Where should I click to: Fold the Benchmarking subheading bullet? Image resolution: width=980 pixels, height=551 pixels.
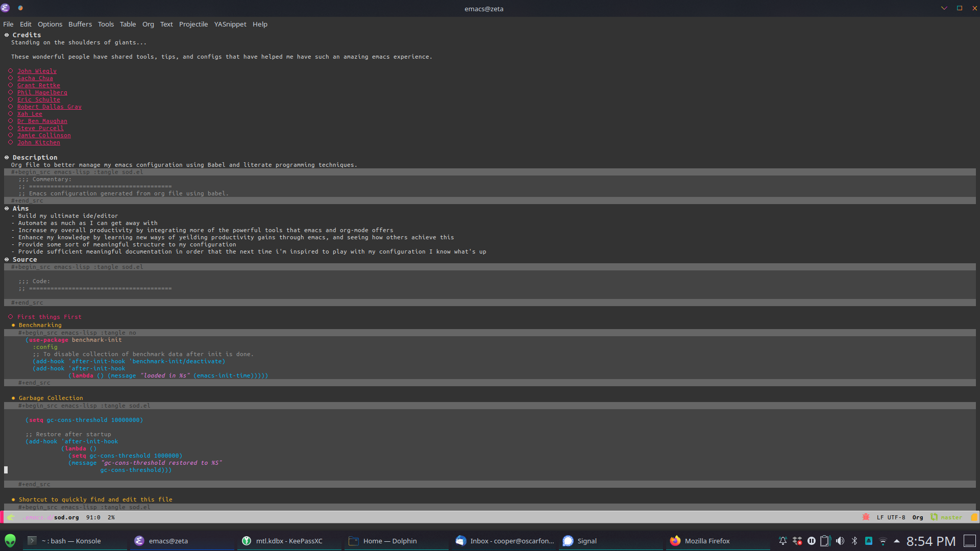[x=13, y=325]
